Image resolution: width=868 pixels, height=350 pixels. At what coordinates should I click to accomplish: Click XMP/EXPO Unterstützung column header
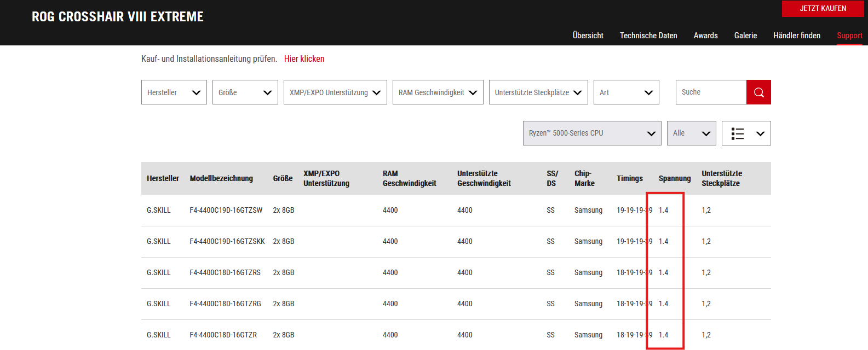click(326, 178)
